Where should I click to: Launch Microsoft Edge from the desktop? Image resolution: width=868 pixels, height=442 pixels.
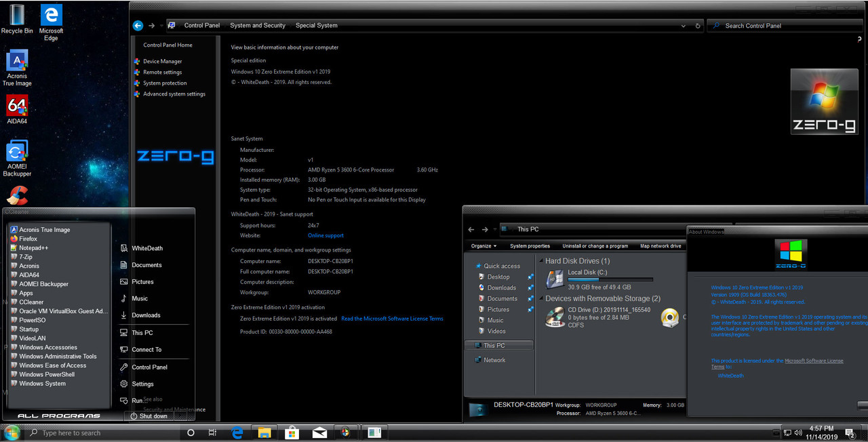click(51, 22)
